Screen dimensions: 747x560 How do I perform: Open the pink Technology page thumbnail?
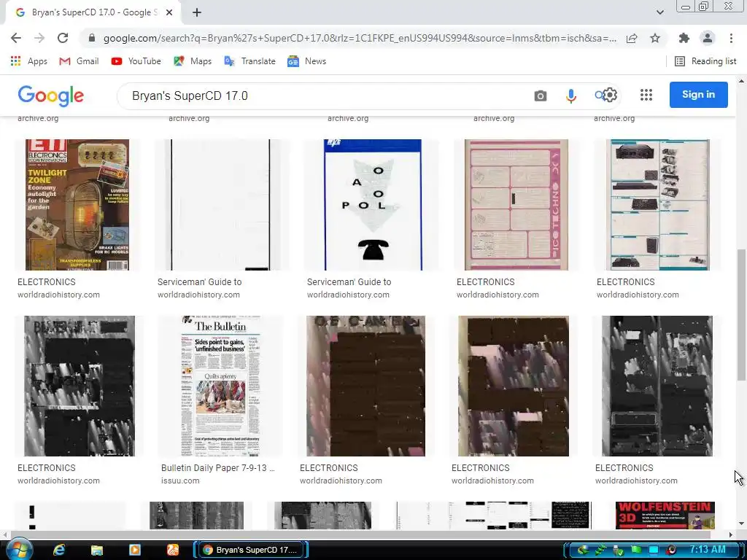point(516,205)
